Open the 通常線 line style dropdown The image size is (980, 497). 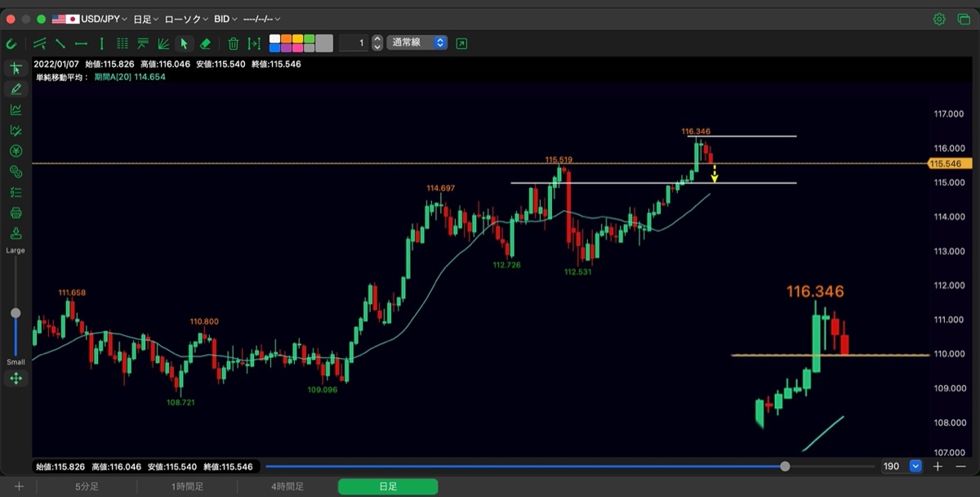tap(417, 43)
